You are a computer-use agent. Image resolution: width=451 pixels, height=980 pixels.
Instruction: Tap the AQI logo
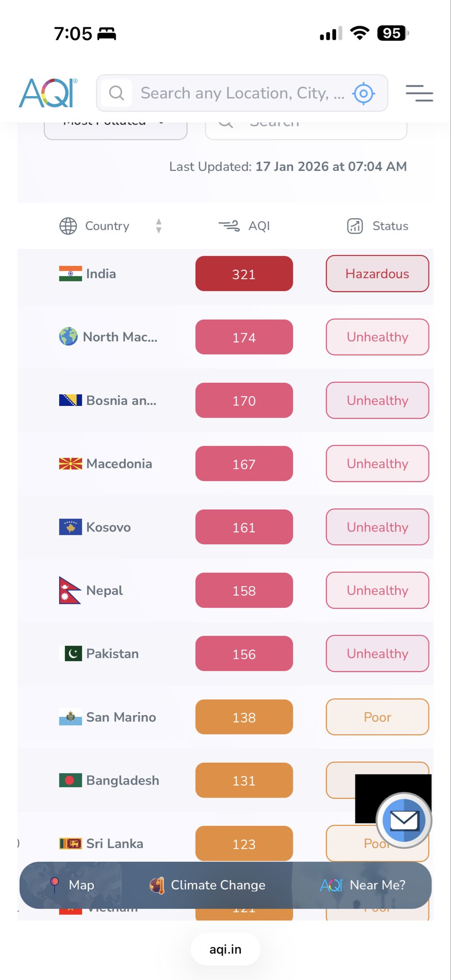(48, 93)
